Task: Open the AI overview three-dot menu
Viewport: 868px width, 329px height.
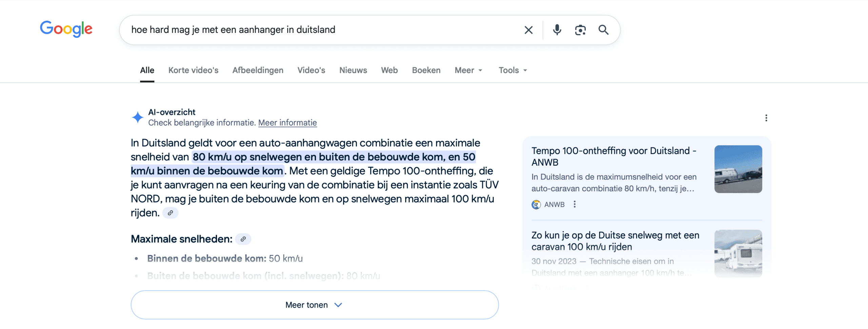Action: click(x=766, y=118)
